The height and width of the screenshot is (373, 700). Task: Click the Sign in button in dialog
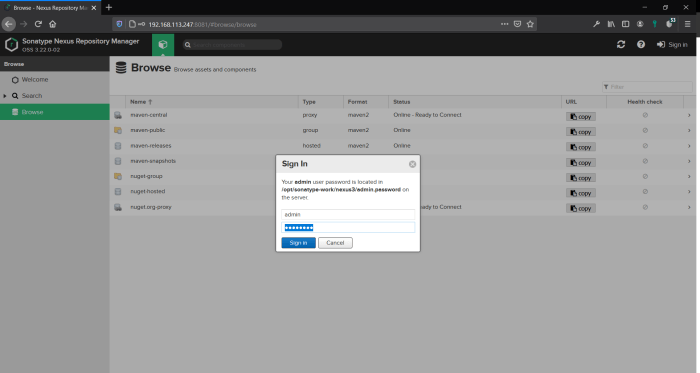tap(298, 243)
